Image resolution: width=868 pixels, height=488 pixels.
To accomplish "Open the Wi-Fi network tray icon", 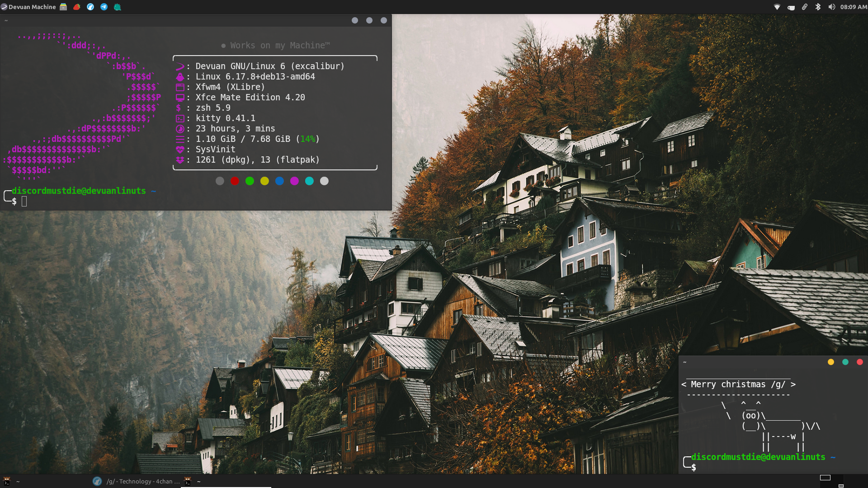I will click(777, 7).
